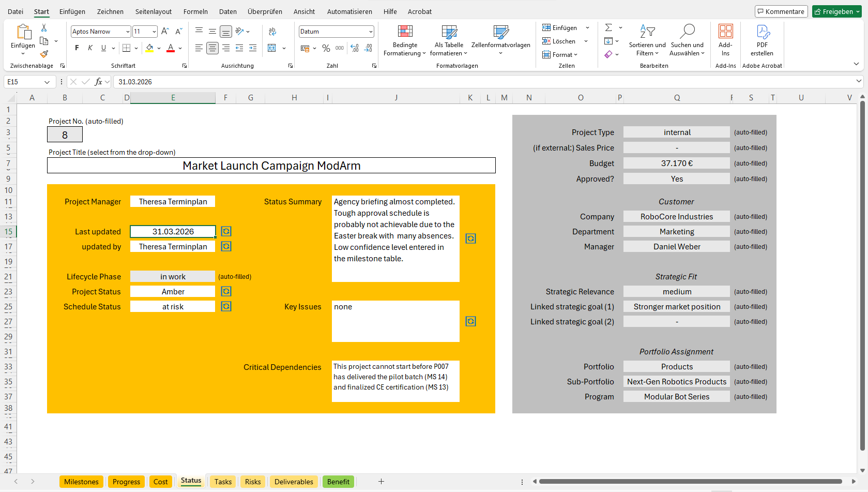The height and width of the screenshot is (492, 868).
Task: Apply percent style
Action: 326,48
